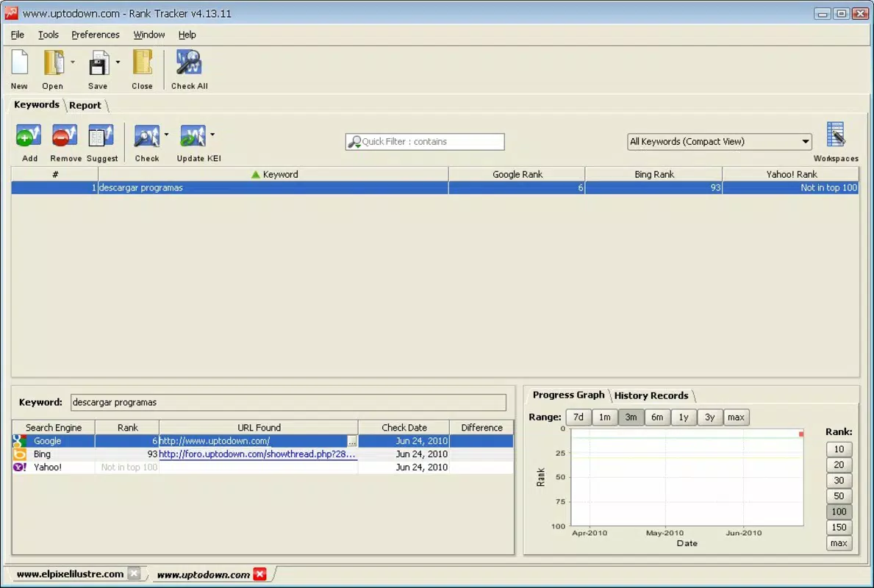Image resolution: width=874 pixels, height=588 pixels.
Task: Set rank scale to 150
Action: [x=839, y=527]
